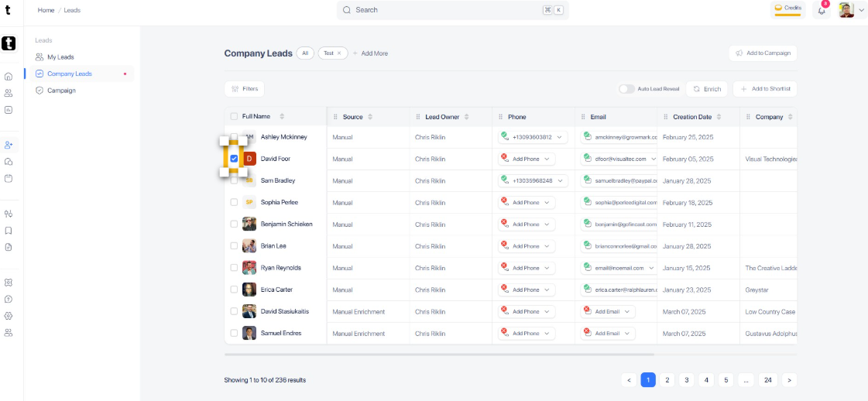Toggle the select-all checkbox beside Full Name
The image size is (868, 401).
tap(234, 117)
